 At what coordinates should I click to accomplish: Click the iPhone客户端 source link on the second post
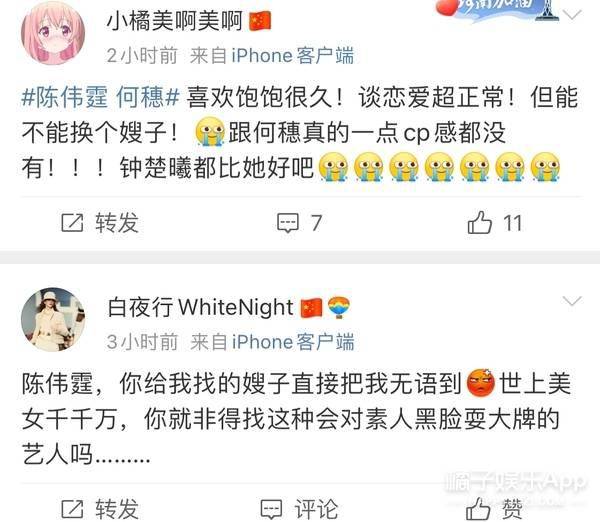pos(293,342)
